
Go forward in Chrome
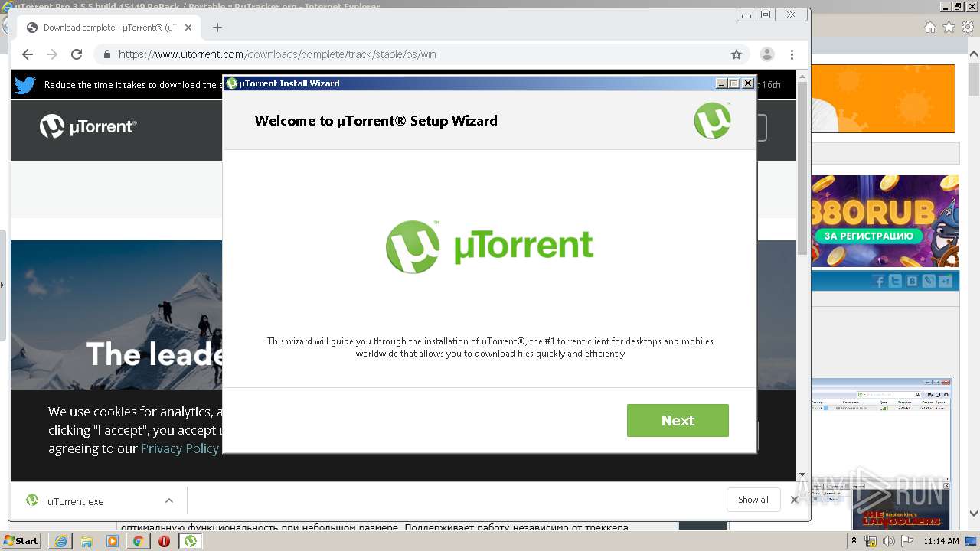click(x=52, y=54)
